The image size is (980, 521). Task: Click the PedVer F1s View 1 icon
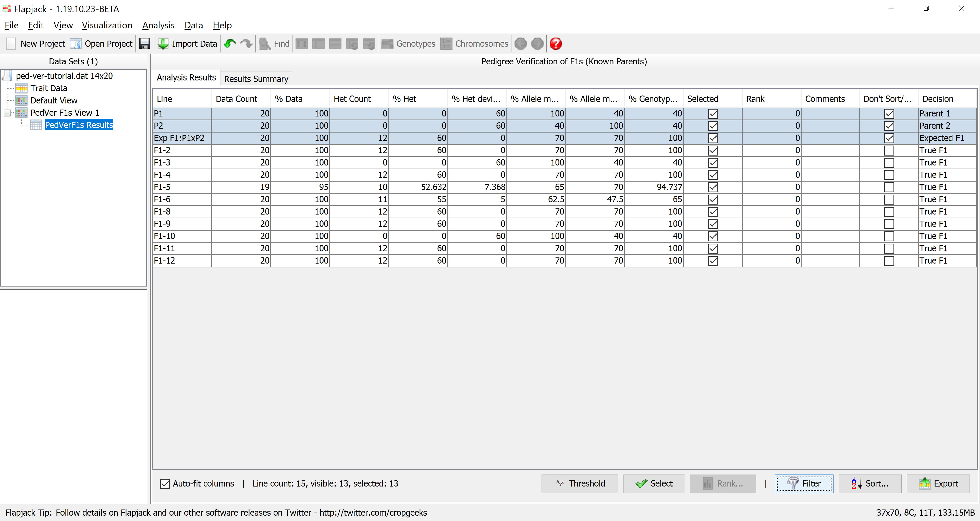21,112
